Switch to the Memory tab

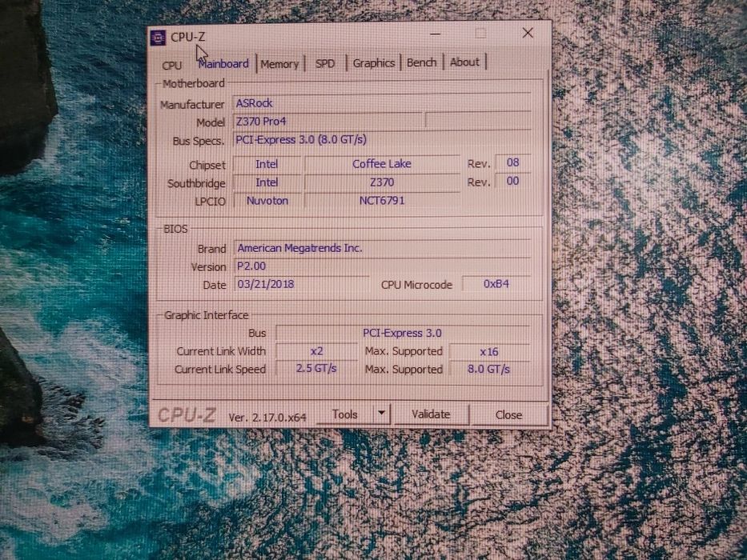coord(279,64)
